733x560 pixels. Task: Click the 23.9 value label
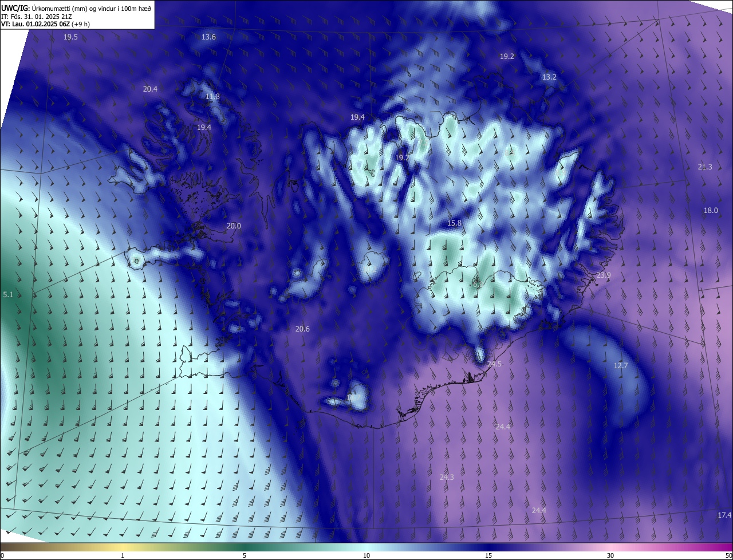604,275
